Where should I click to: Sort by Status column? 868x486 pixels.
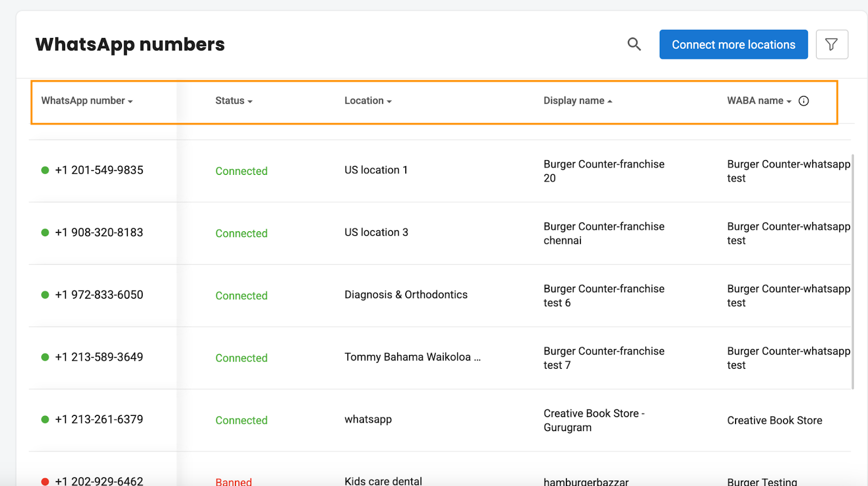click(234, 101)
